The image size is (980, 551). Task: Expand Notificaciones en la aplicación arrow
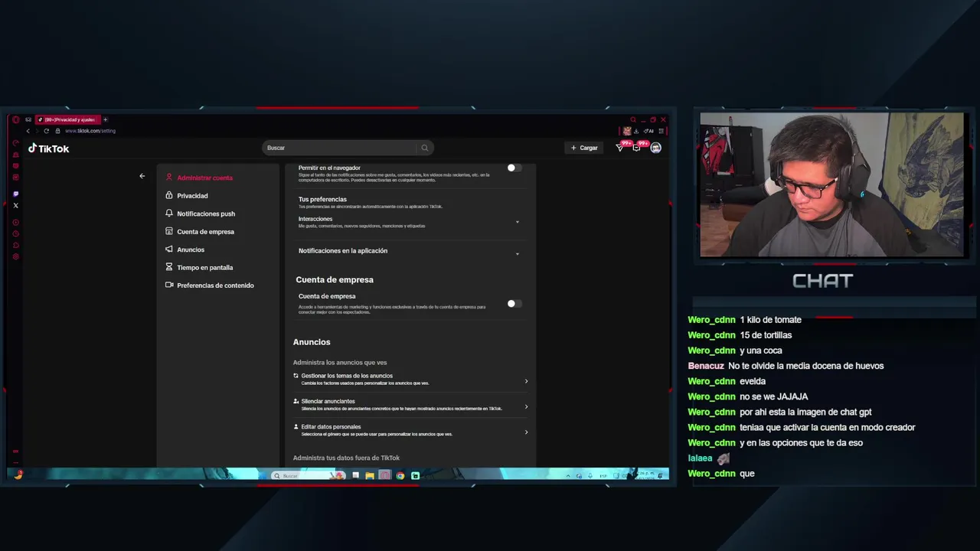tap(518, 254)
